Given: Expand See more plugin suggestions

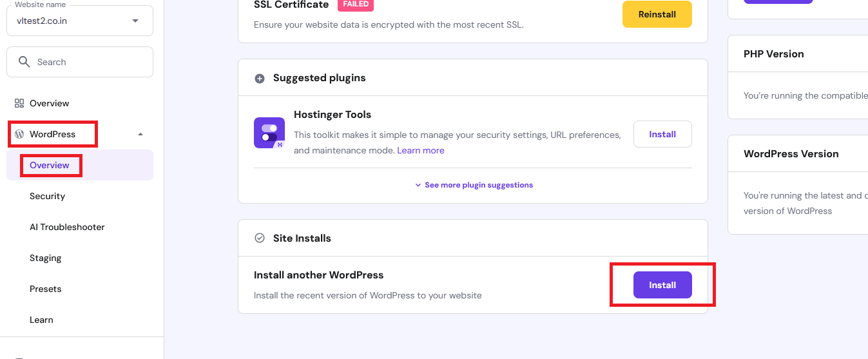Looking at the screenshot, I should (473, 185).
